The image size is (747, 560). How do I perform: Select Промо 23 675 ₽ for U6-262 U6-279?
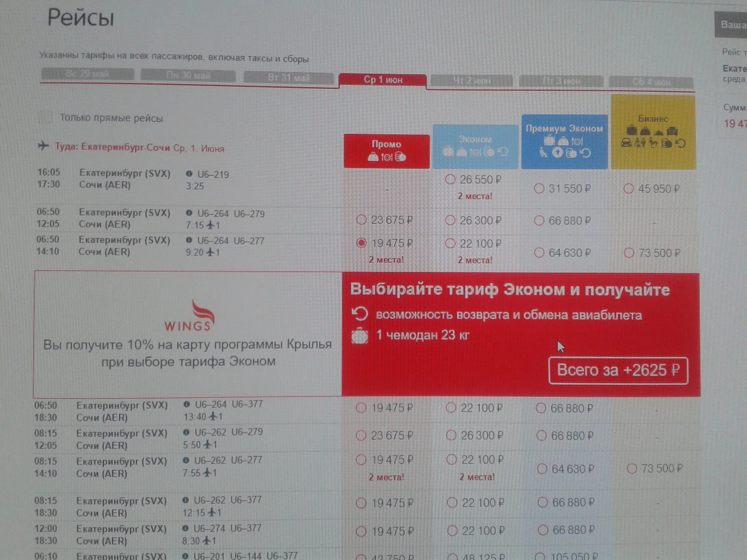(x=361, y=435)
